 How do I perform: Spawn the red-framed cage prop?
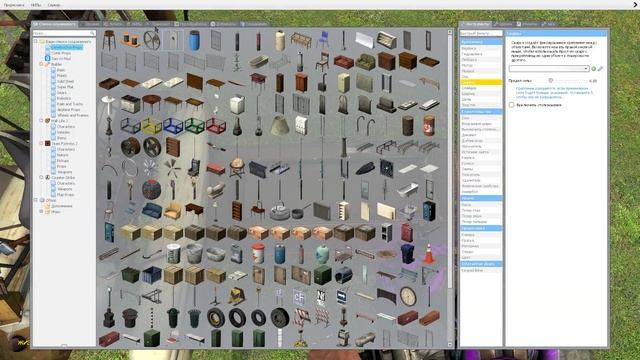(216, 125)
